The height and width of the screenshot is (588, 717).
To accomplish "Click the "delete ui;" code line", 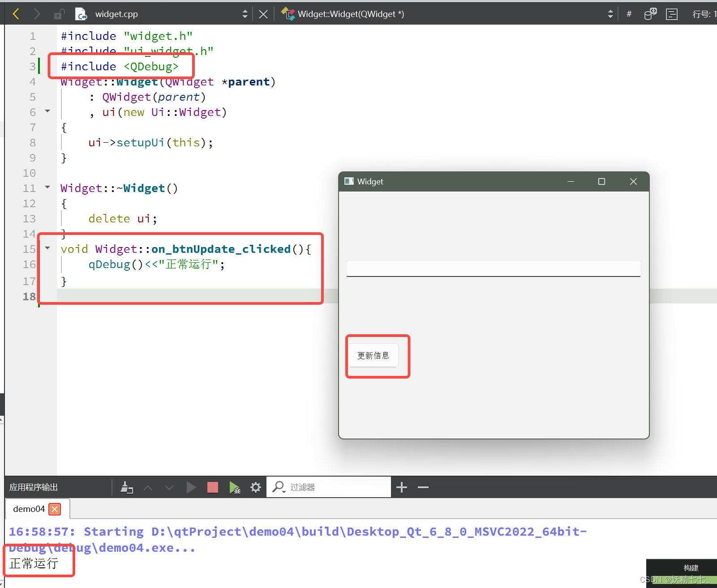I will pyautogui.click(x=123, y=219).
